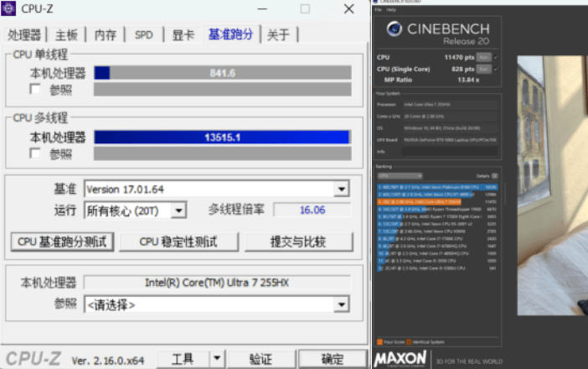
Task: Select the Intel Core i7-7700K ranking row
Action: point(437,238)
